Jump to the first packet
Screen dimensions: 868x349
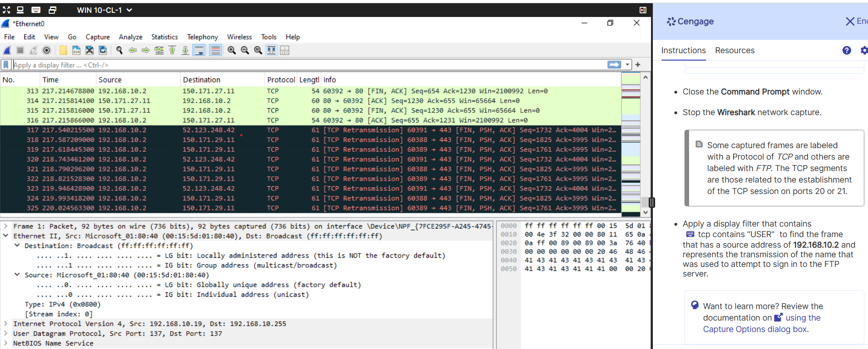tap(172, 50)
